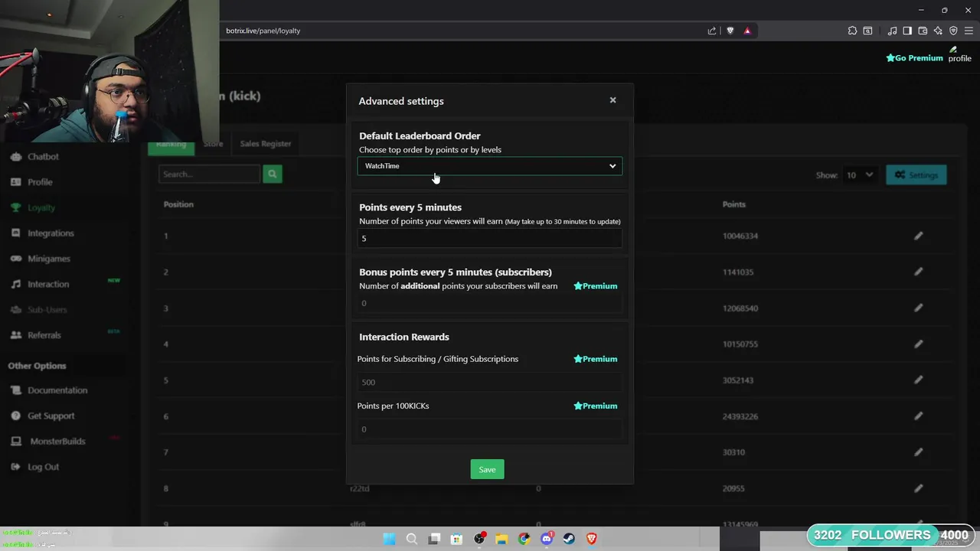
Task: Open Sub-Users in the sidebar
Action: (x=47, y=310)
